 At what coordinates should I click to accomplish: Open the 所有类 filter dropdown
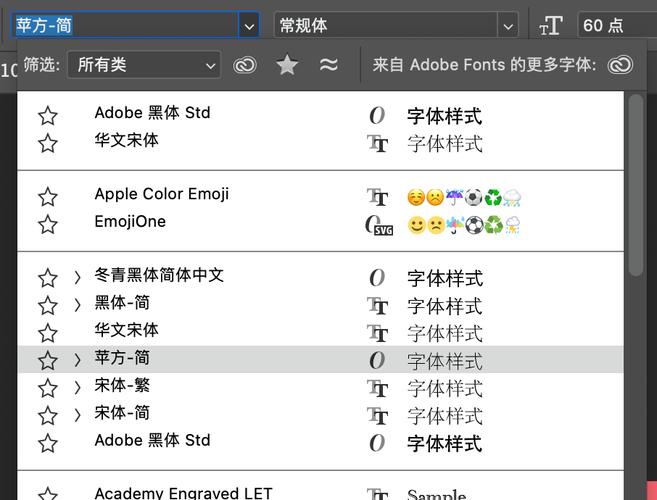tap(144, 65)
